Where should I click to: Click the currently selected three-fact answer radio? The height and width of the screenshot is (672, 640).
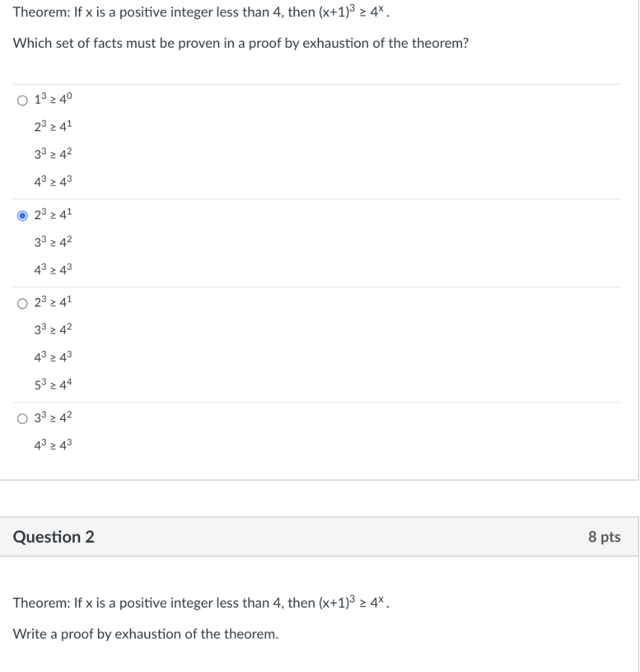23,215
